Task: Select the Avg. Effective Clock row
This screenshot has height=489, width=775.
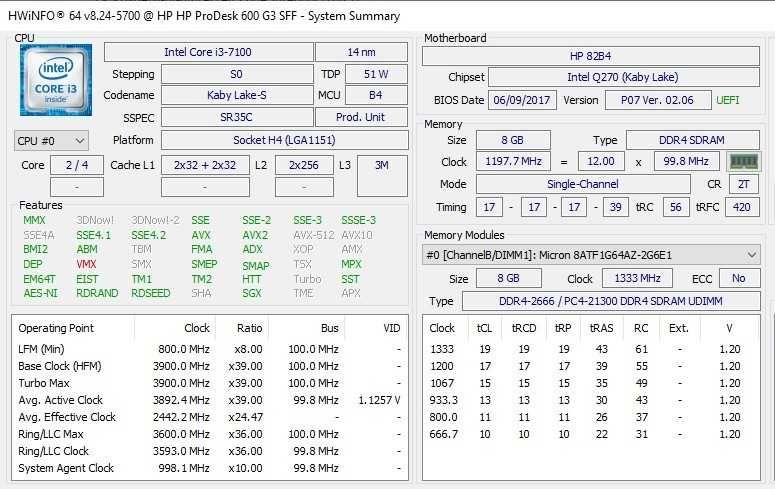Action: point(210,417)
